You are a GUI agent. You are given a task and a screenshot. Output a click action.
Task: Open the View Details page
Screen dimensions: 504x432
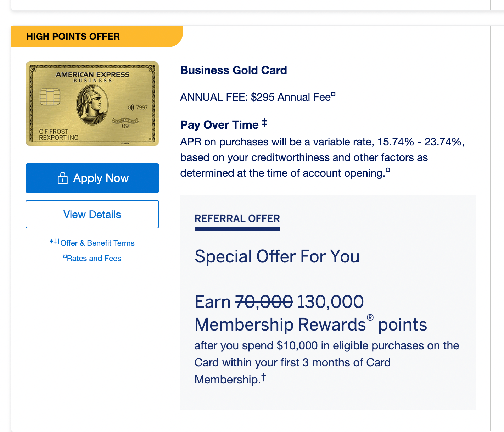click(92, 214)
